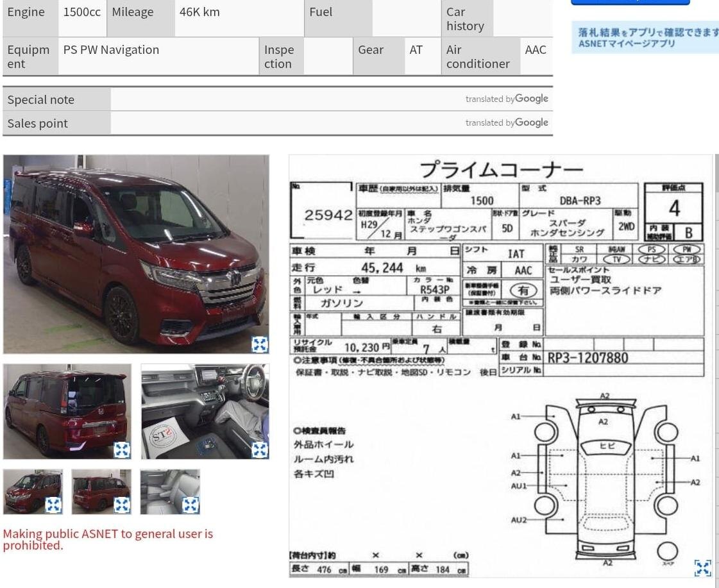
Task: Click Google translate credit in Special note row
Action: point(507,99)
